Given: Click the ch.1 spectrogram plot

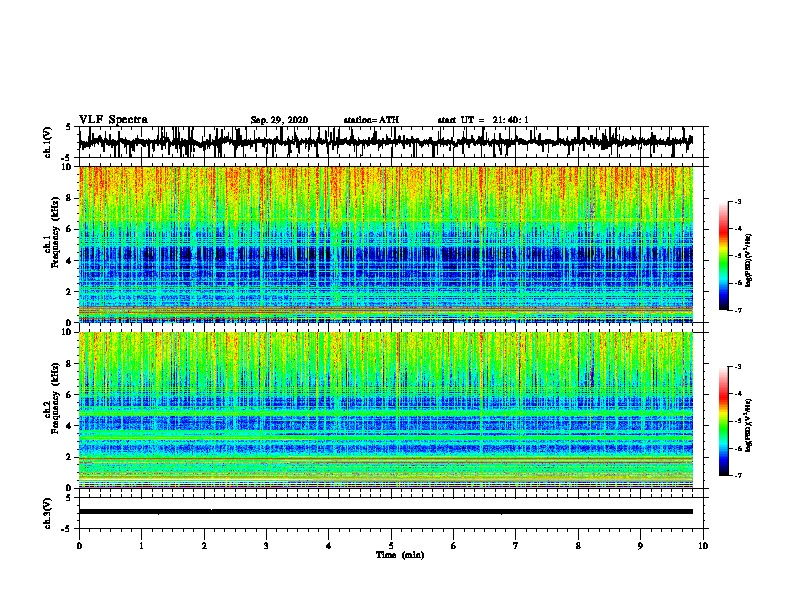Looking at the screenshot, I should (386, 244).
